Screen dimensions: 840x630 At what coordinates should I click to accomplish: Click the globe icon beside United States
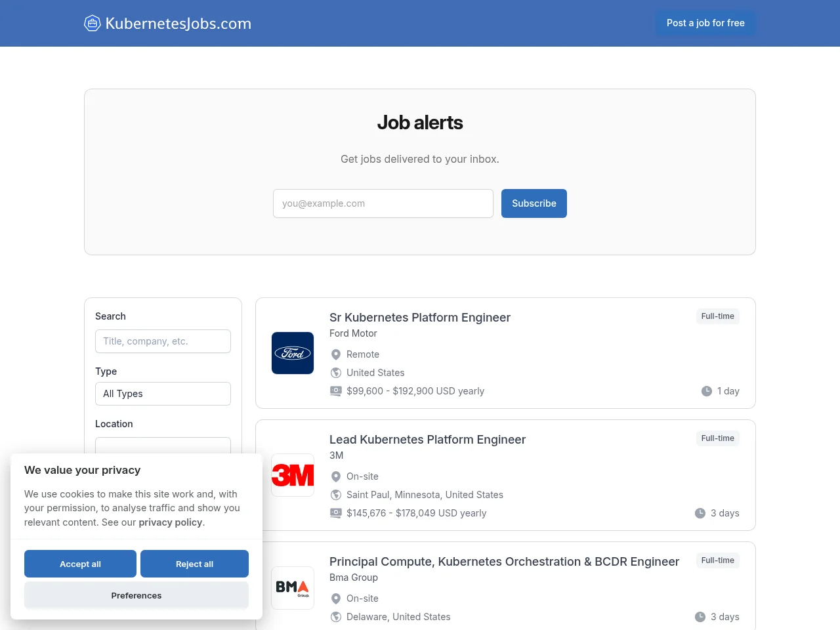pos(336,373)
